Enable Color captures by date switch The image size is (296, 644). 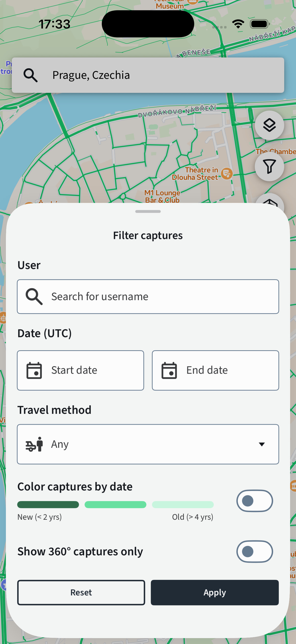(255, 501)
